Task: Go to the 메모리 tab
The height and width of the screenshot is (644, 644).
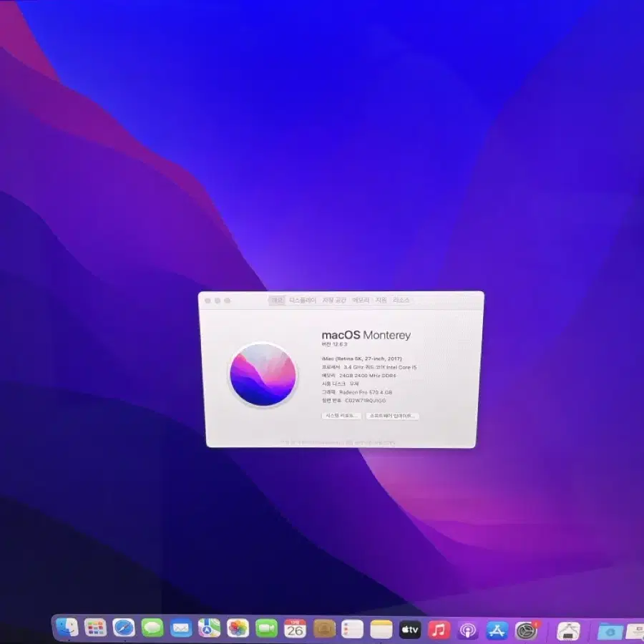Action: pyautogui.click(x=361, y=301)
